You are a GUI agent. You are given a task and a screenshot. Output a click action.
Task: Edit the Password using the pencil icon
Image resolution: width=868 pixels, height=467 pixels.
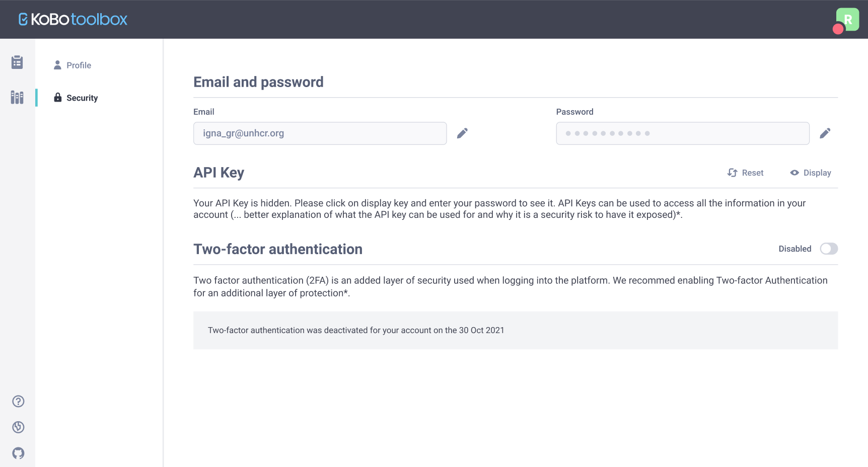825,133
